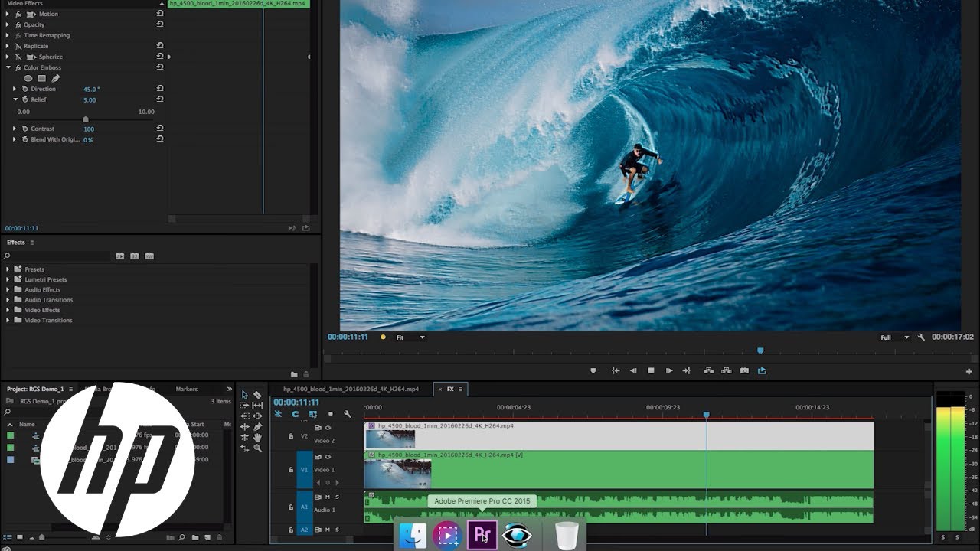980x551 pixels.
Task: Select the Zoom magnifier tool
Action: pos(257,448)
